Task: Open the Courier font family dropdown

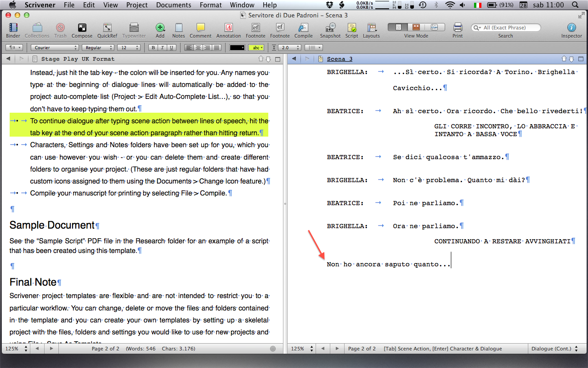Action: coord(55,47)
